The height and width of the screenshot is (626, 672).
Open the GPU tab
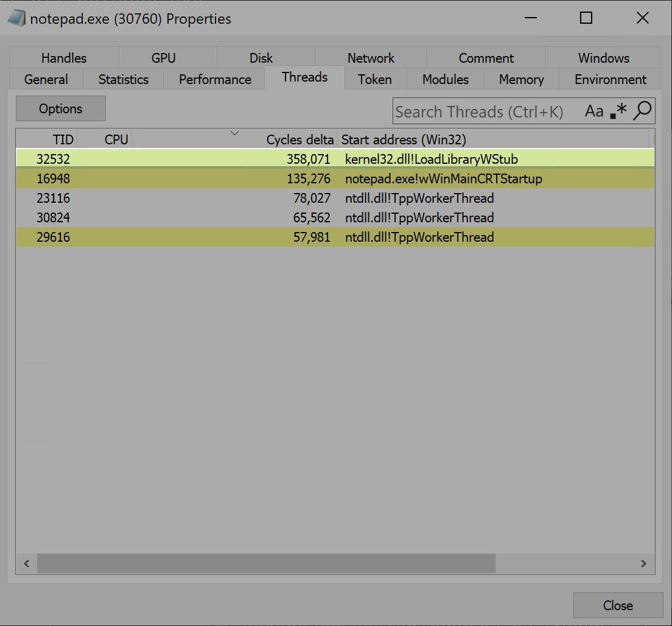point(163,58)
